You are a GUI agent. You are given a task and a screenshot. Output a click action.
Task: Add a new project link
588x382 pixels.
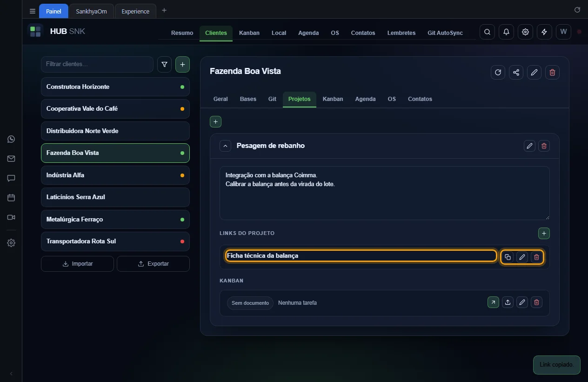pyautogui.click(x=544, y=233)
